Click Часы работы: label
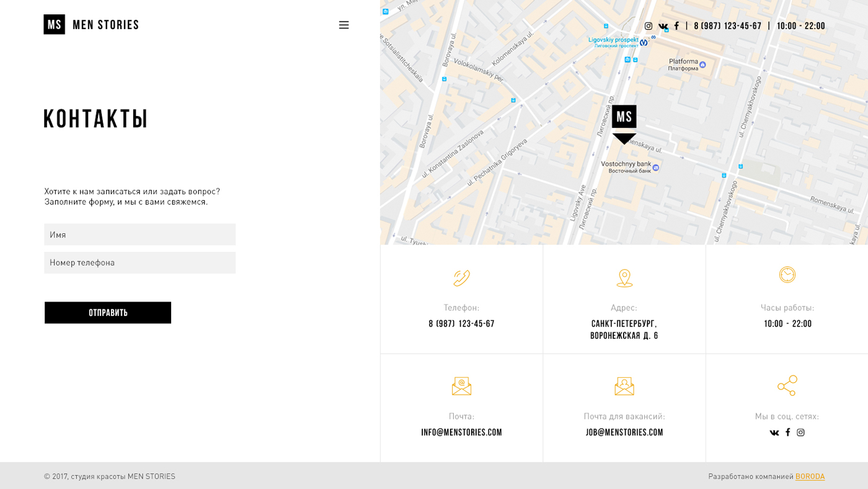Screen dimensions: 868x489 787,308
